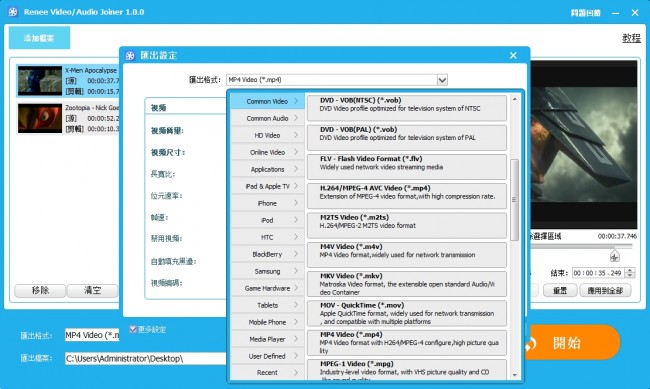The height and width of the screenshot is (389, 650).
Task: Click the format list scrollbar thumb
Action: click(x=514, y=199)
